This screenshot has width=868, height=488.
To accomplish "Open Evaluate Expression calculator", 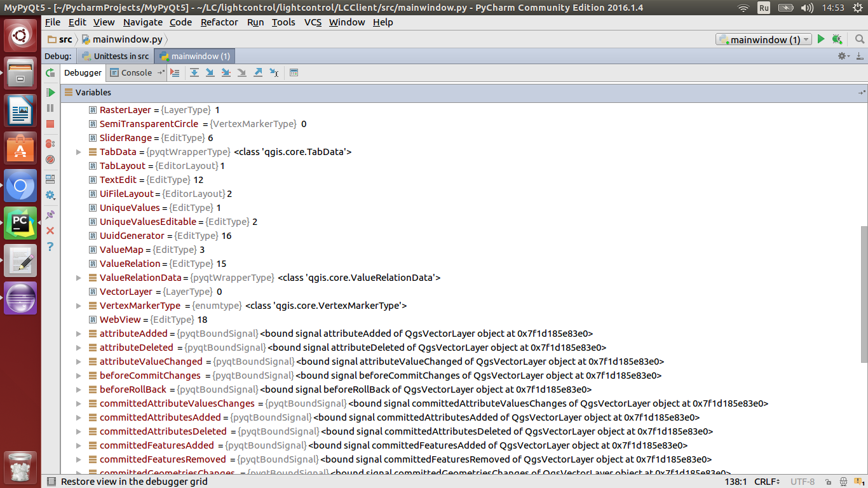I will pyautogui.click(x=294, y=73).
